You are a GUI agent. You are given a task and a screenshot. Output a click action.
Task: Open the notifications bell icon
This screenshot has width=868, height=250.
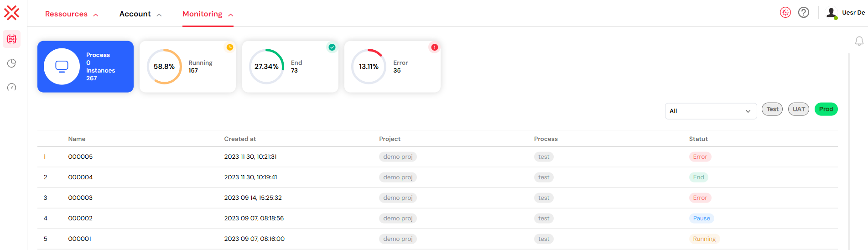point(859,41)
